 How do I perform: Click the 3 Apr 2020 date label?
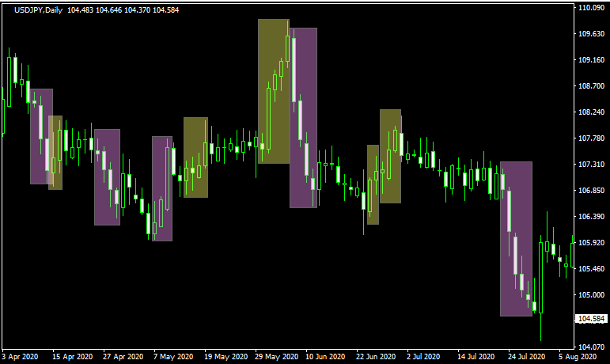[x=20, y=357]
